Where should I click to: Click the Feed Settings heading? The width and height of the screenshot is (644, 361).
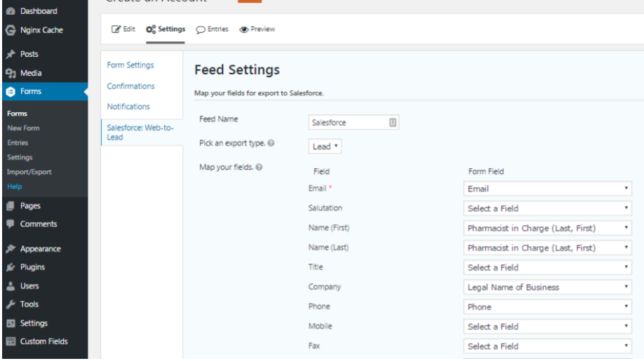click(x=237, y=69)
